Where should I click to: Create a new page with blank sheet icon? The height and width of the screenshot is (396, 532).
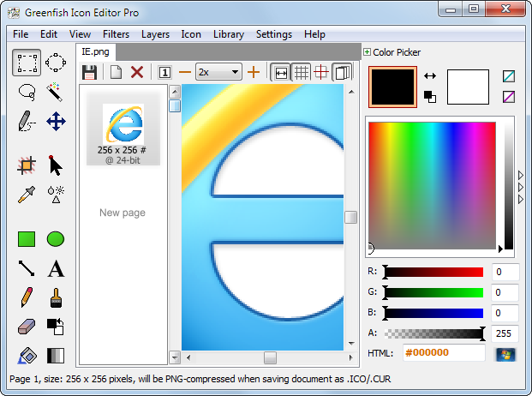[x=116, y=72]
